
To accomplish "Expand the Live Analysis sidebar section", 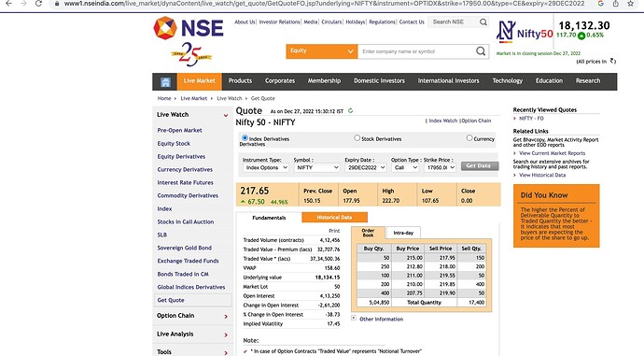I will (x=226, y=335).
